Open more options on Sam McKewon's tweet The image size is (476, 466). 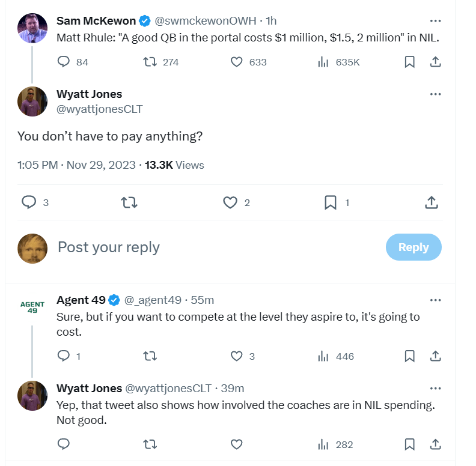point(436,21)
